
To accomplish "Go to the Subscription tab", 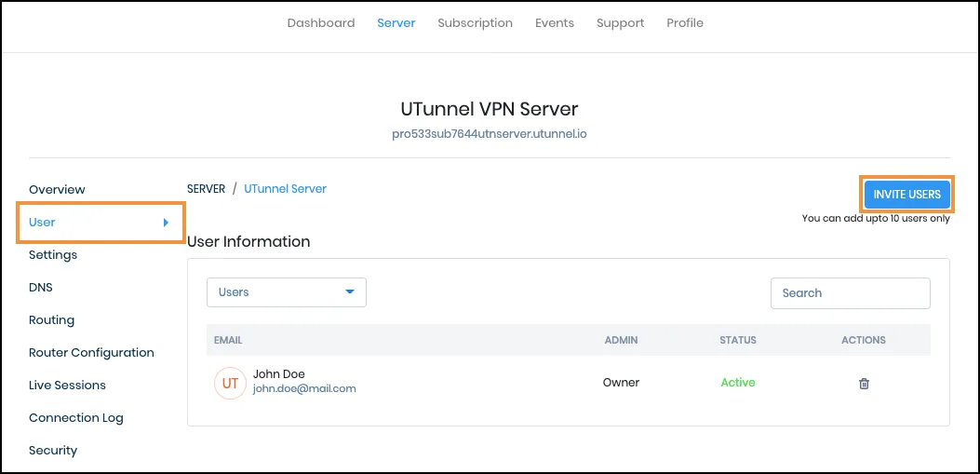I will (475, 23).
